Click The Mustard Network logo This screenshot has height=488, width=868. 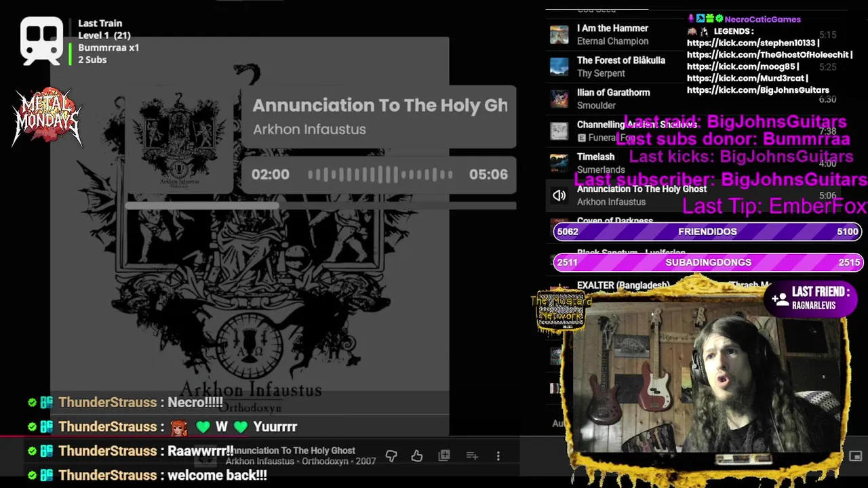click(x=561, y=311)
